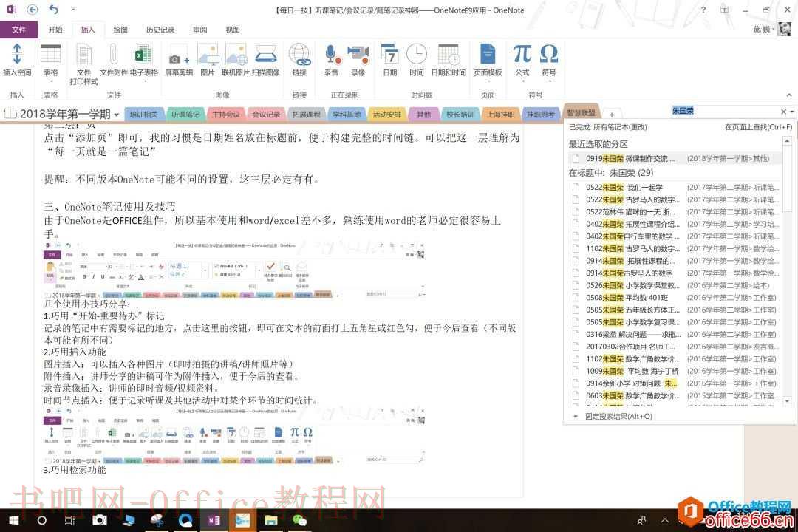This screenshot has height=532, width=798.
Task: Open the 会议记录 section tab
Action: [x=266, y=115]
